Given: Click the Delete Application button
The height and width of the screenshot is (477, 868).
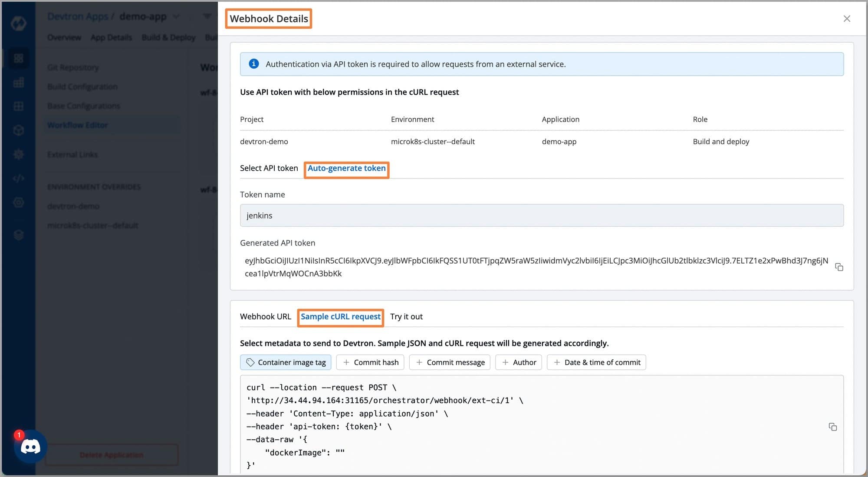Looking at the screenshot, I should [x=112, y=455].
